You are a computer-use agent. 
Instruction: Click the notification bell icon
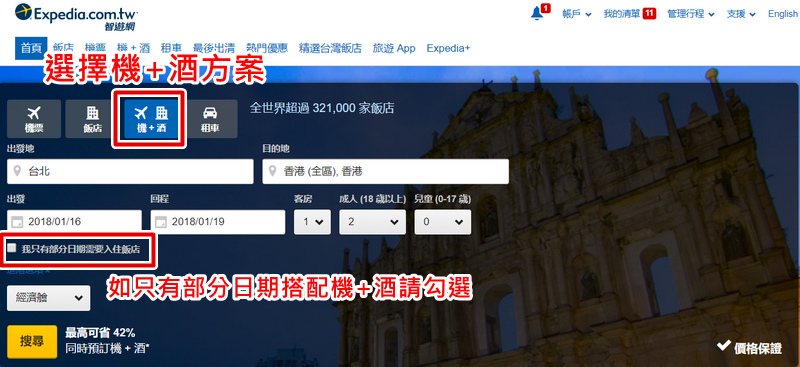[537, 14]
